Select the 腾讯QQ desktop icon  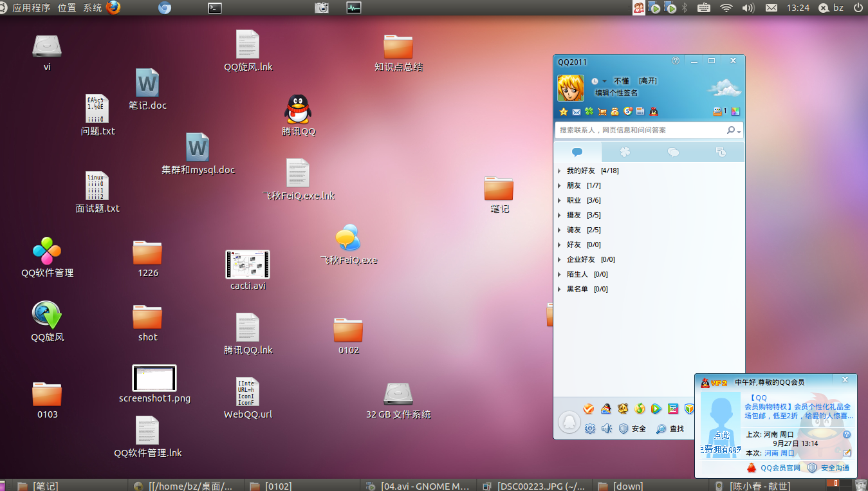pos(299,116)
